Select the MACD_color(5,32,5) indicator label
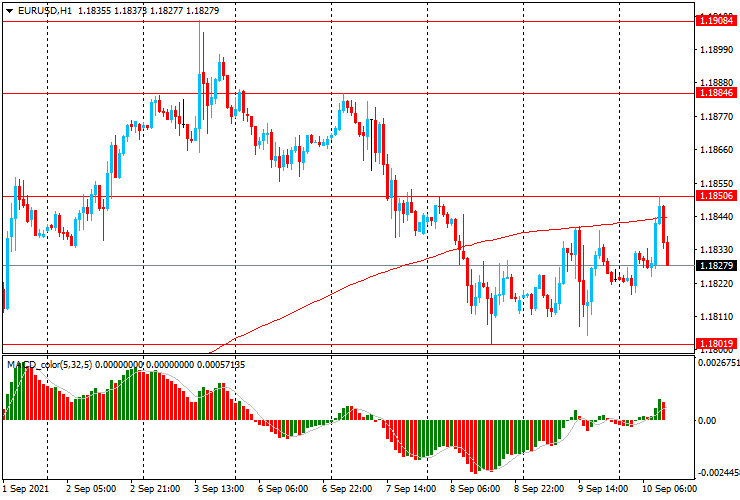The height and width of the screenshot is (500, 740). (x=50, y=364)
